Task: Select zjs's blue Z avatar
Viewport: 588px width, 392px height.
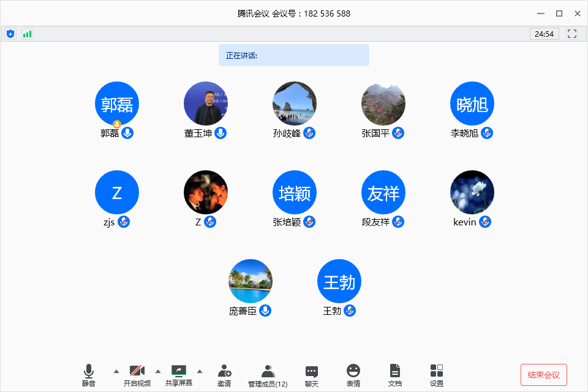Action: [x=117, y=192]
